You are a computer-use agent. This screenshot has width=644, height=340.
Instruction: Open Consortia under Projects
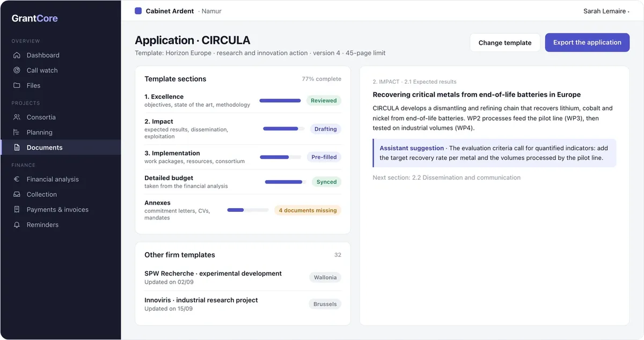pyautogui.click(x=61, y=117)
